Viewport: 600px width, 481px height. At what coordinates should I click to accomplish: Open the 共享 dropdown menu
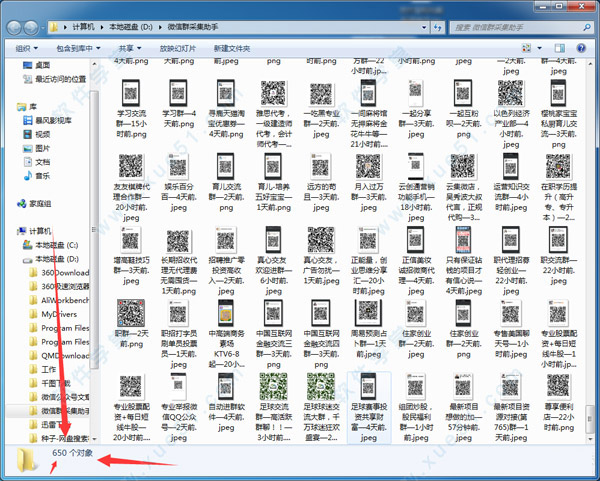[x=130, y=48]
